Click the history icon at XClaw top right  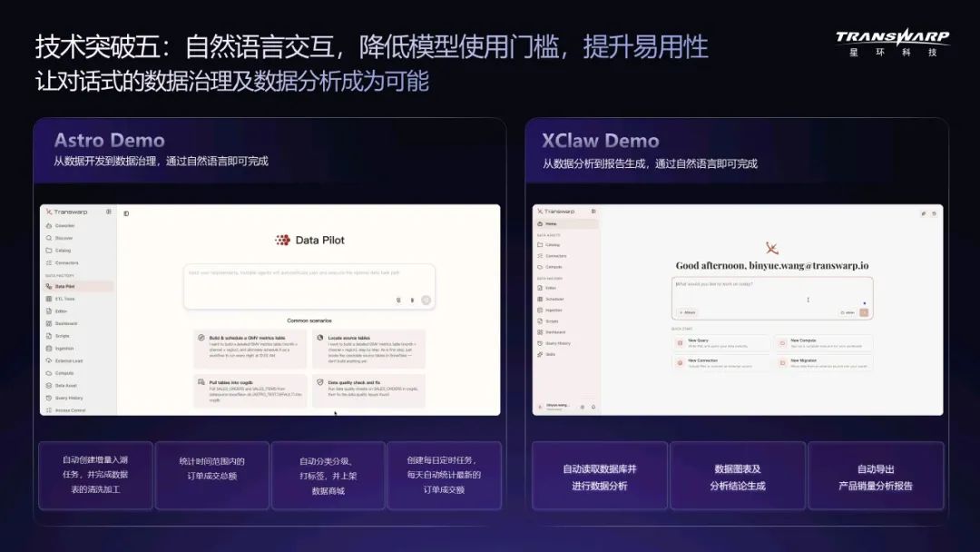coord(935,213)
